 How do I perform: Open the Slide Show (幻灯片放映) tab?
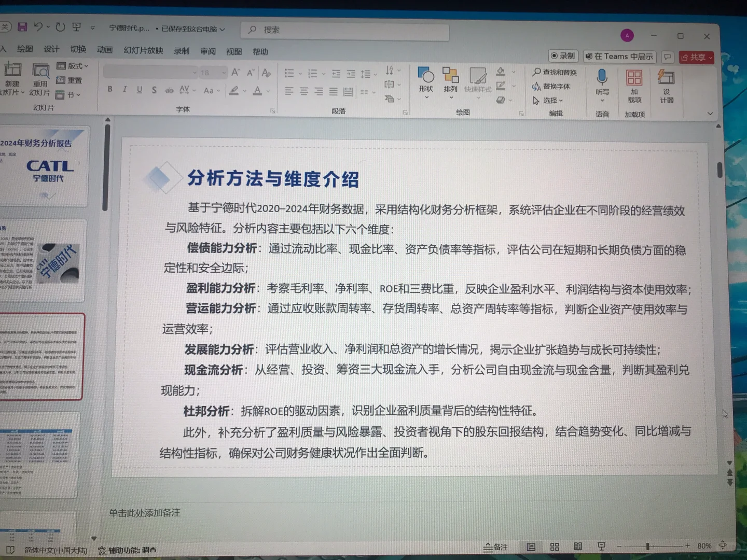click(x=143, y=50)
